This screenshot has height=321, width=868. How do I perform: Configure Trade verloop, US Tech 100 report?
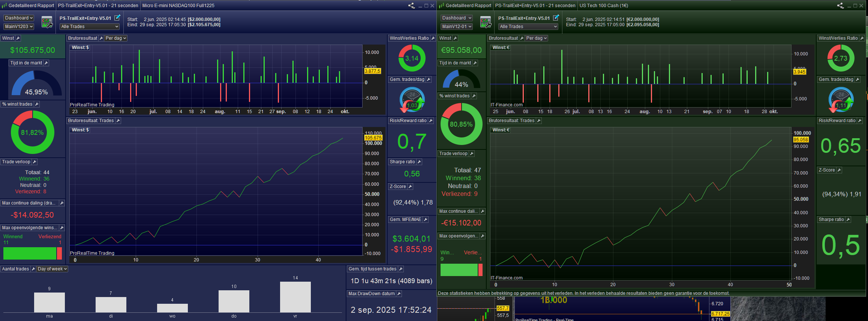coord(472,154)
